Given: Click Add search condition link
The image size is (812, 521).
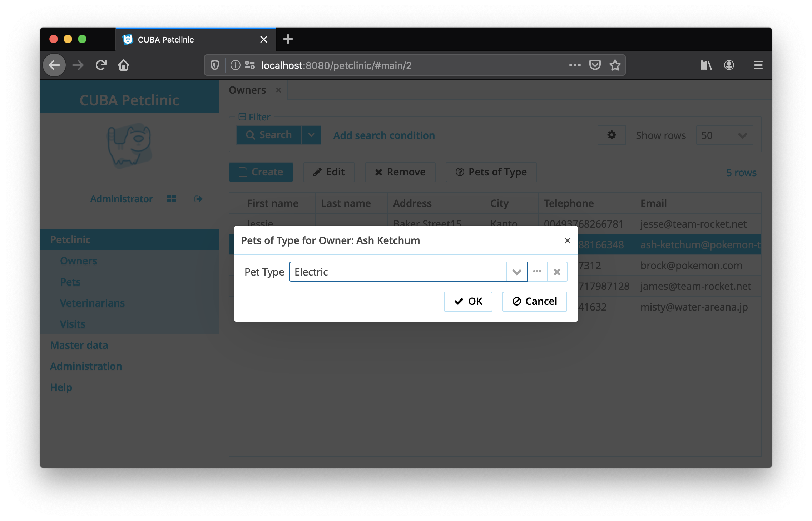Looking at the screenshot, I should [384, 135].
